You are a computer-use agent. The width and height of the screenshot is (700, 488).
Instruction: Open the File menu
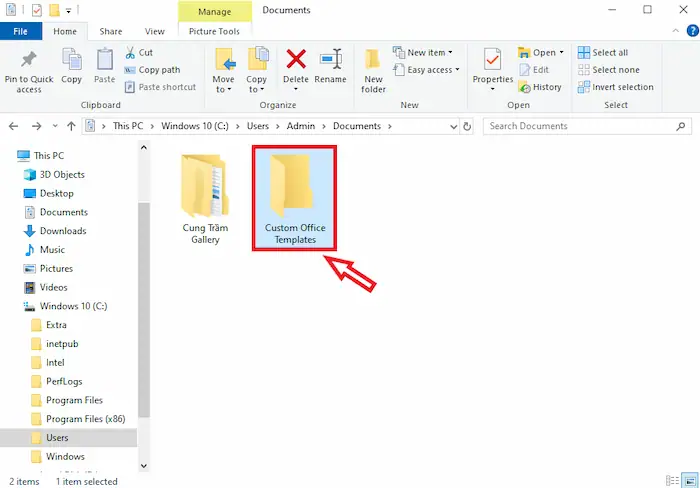click(x=21, y=31)
